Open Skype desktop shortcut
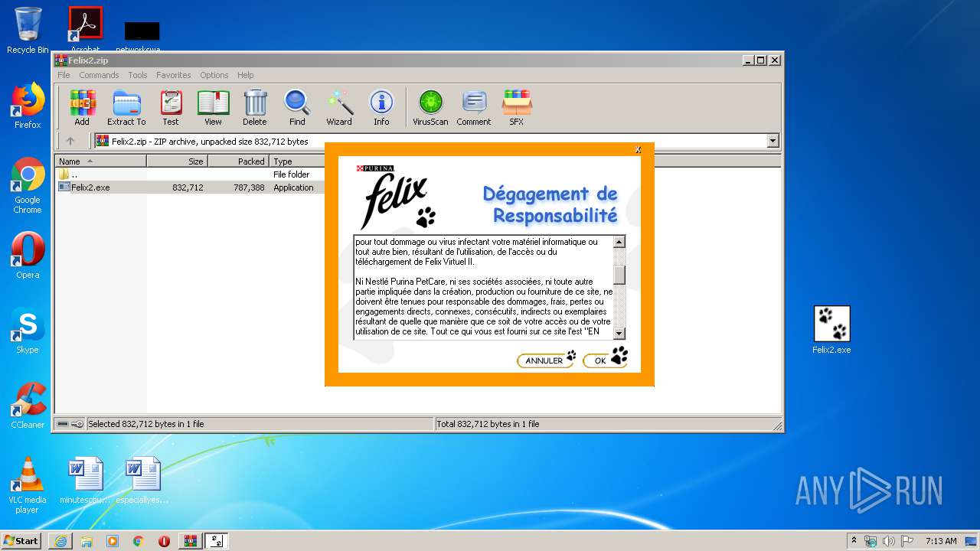The height and width of the screenshot is (551, 980). click(28, 331)
